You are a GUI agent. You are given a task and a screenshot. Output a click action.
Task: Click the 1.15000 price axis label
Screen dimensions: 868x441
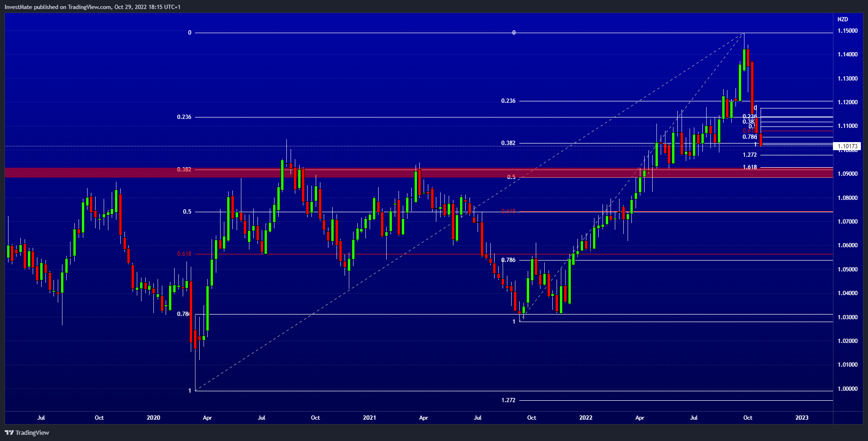coord(848,31)
